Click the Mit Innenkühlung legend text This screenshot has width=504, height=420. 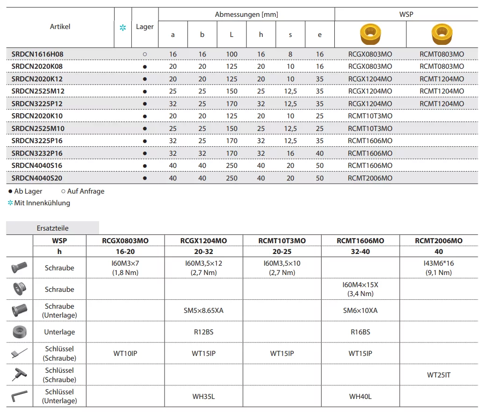[x=42, y=203]
